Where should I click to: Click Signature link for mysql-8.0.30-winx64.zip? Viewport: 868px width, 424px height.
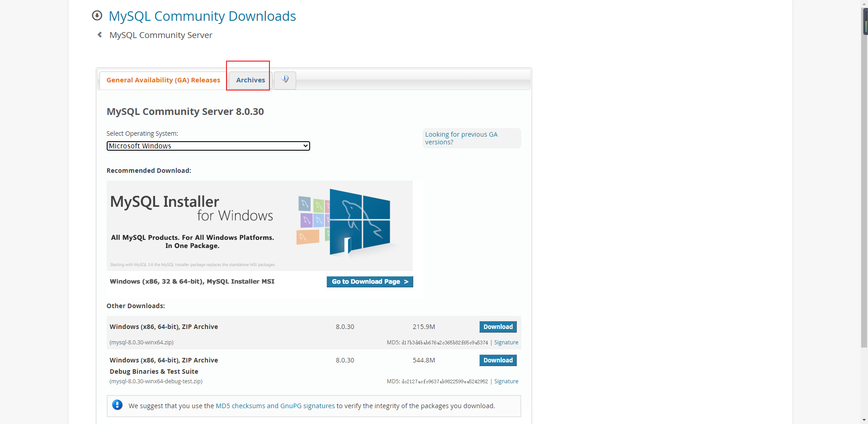506,343
